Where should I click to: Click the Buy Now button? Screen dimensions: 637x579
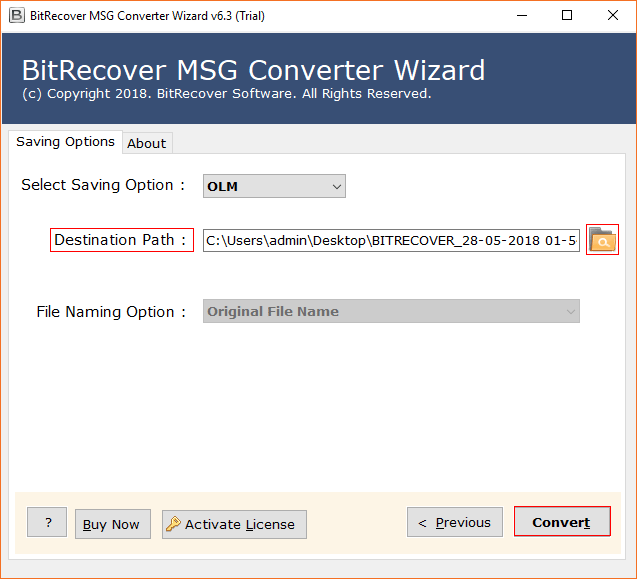(113, 525)
